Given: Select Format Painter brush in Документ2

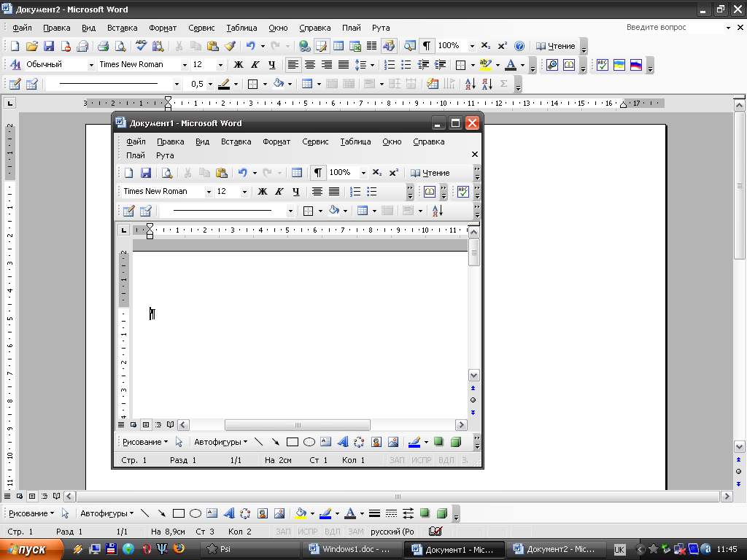Looking at the screenshot, I should [230, 46].
